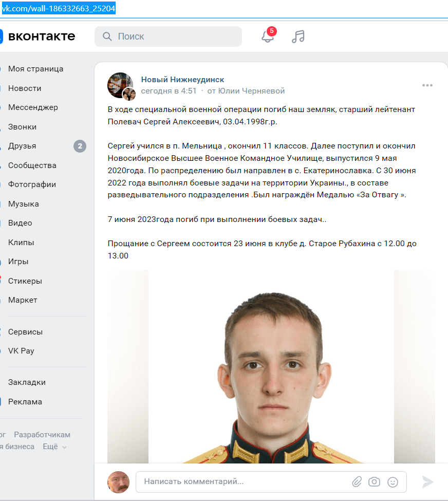Click the Разработчикам footer link
Image resolution: width=448 pixels, height=501 pixels.
[42, 435]
